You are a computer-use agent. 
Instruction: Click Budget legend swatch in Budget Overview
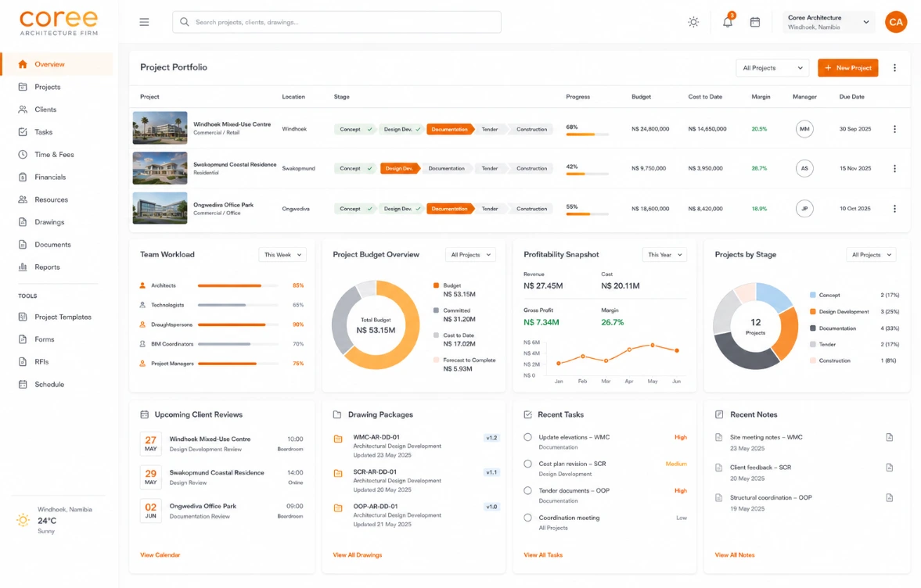[436, 285]
